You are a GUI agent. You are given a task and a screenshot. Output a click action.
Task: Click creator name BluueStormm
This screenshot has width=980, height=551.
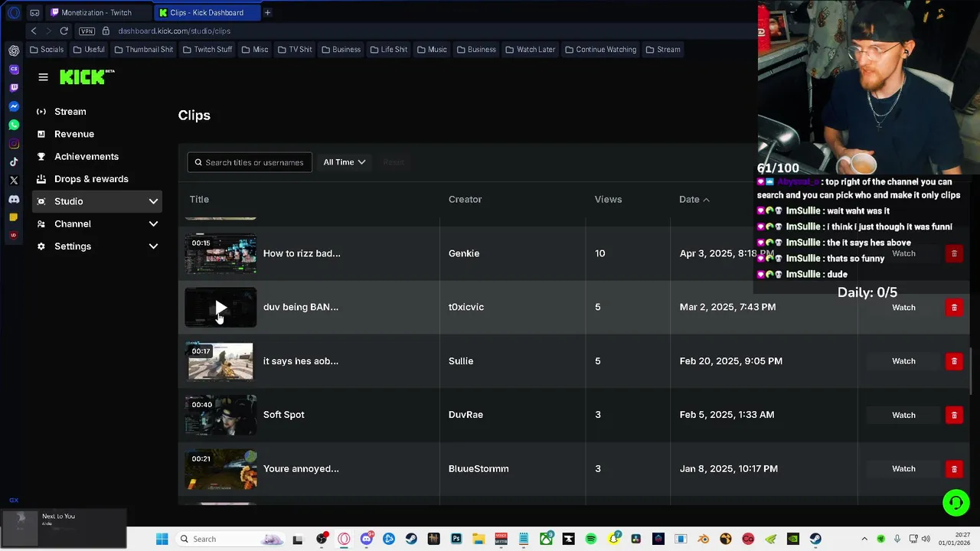point(479,468)
